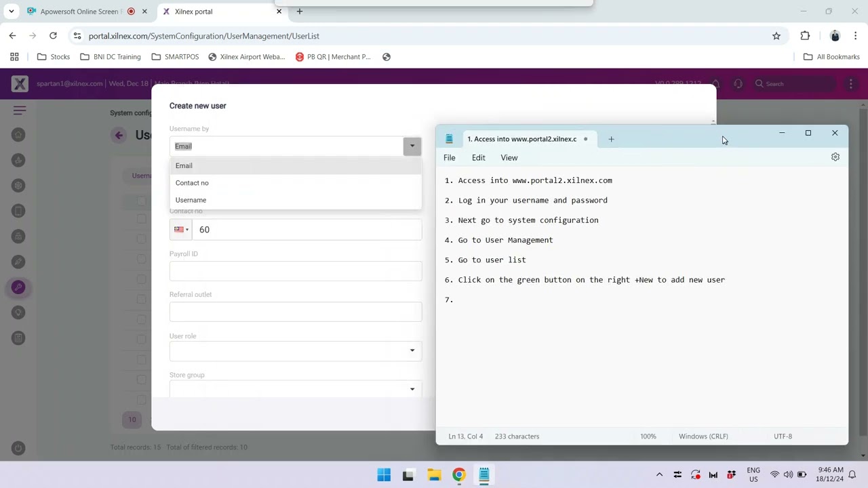The image size is (868, 488).
Task: Open the Stocks bookmark folder
Action: 54,57
